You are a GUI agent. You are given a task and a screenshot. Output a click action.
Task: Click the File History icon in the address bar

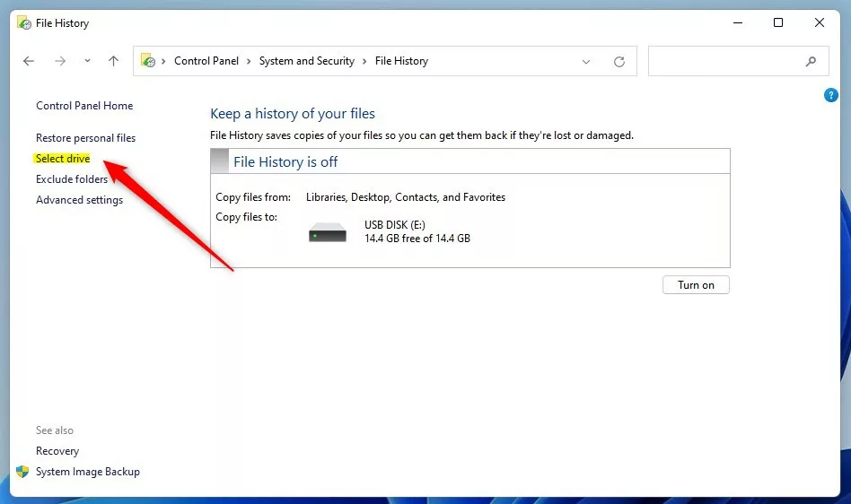(147, 60)
